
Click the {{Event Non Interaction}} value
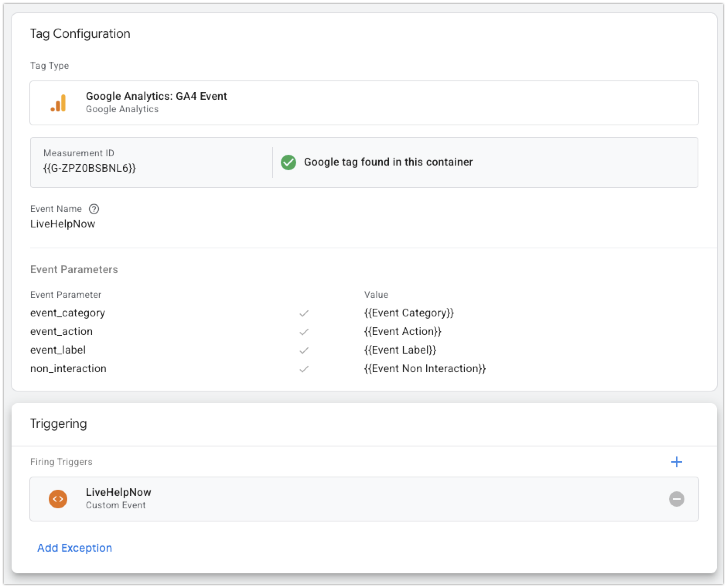(x=425, y=368)
